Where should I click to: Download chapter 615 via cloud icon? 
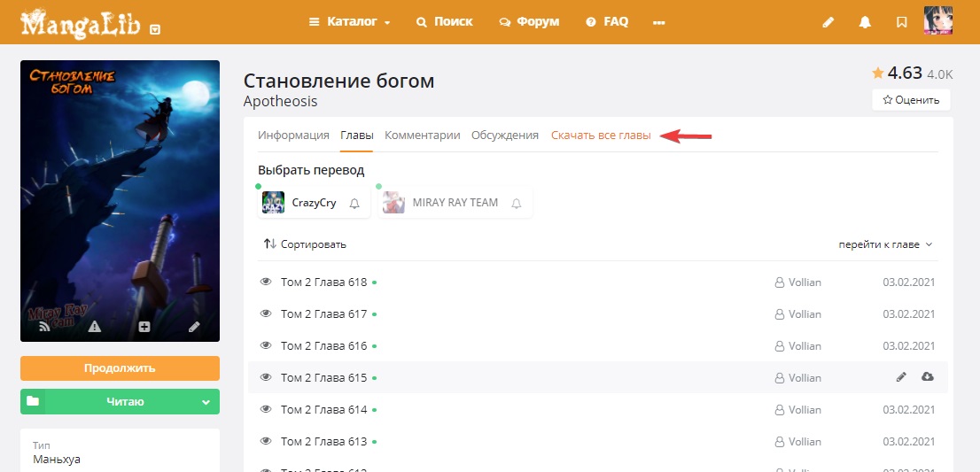coord(927,377)
